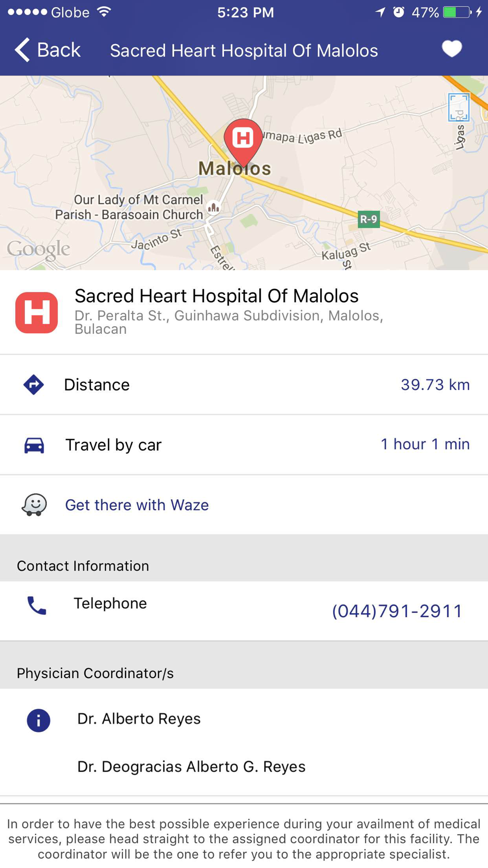Open Get there with Waze link
Image resolution: width=488 pixels, height=868 pixels.
pyautogui.click(x=137, y=505)
